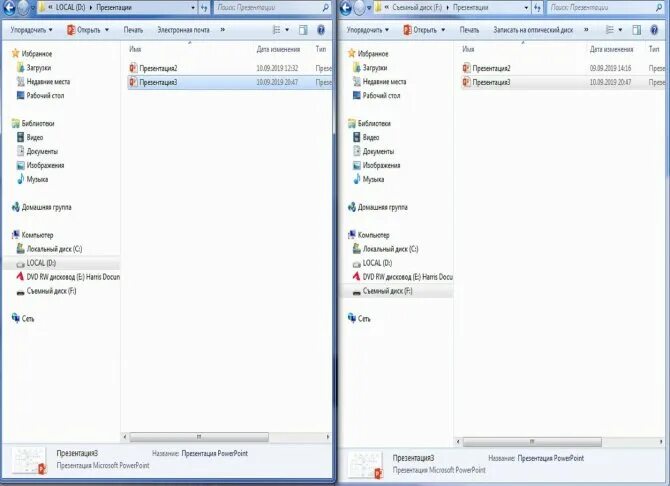Click search magnifier icon in right window
The image size is (670, 486).
pos(659,7)
